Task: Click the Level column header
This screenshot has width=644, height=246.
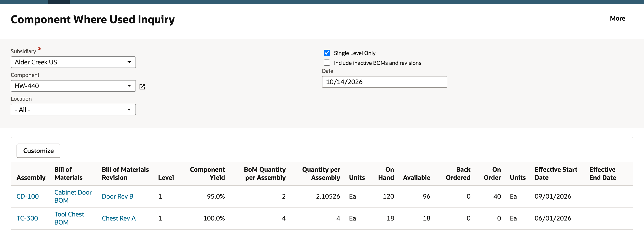Action: click(x=166, y=178)
